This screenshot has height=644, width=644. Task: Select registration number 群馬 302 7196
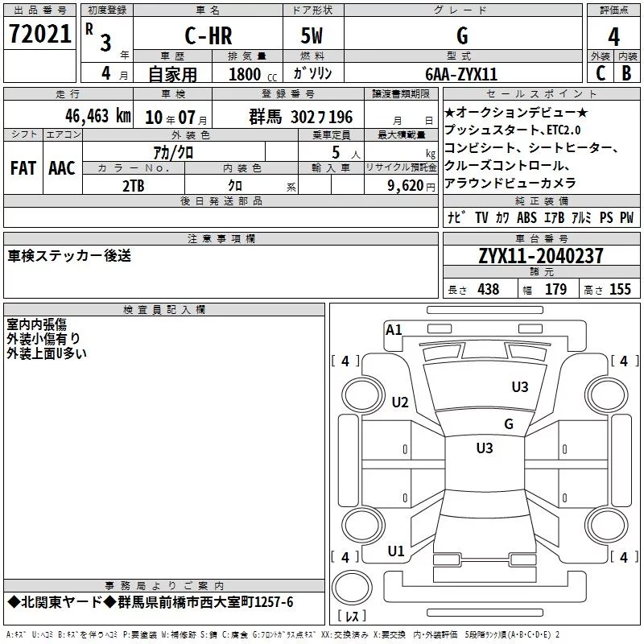300,117
